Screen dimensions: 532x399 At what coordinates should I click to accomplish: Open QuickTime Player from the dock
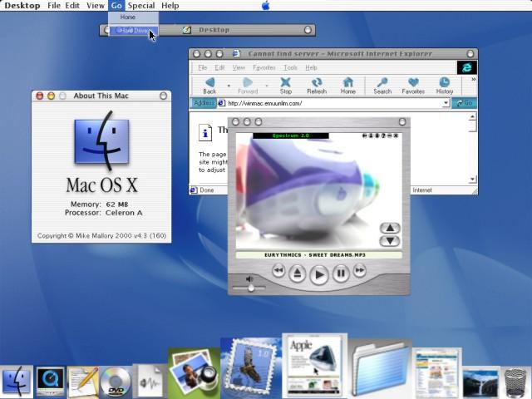click(50, 382)
